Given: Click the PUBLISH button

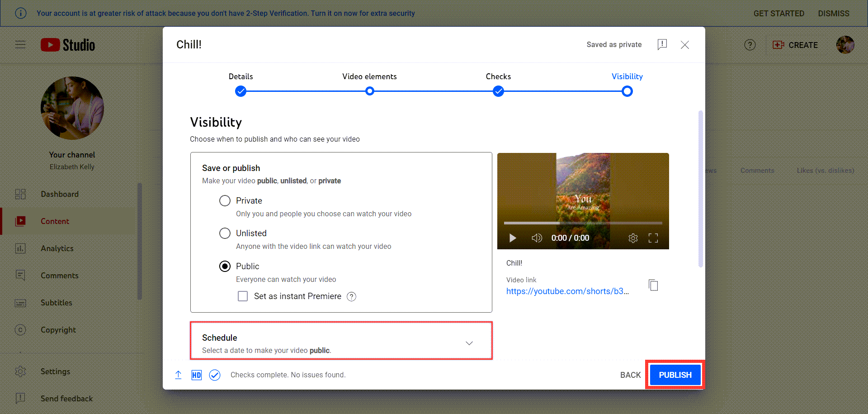Looking at the screenshot, I should (x=675, y=375).
